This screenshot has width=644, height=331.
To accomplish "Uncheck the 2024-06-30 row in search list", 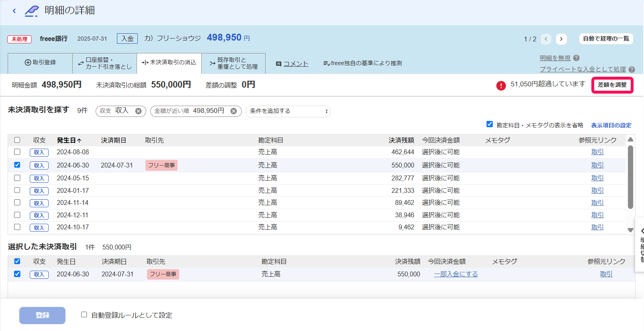I will (17, 165).
